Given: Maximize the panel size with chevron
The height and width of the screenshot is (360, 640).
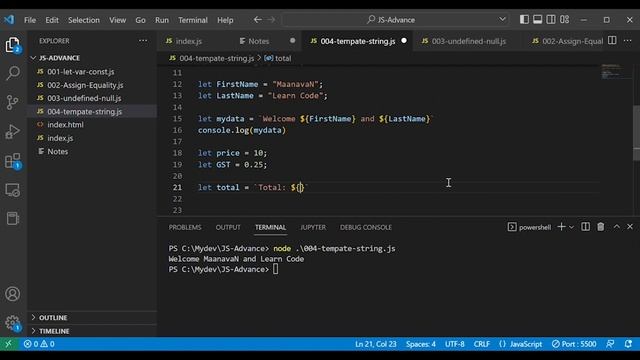Looking at the screenshot, I should click(617, 227).
